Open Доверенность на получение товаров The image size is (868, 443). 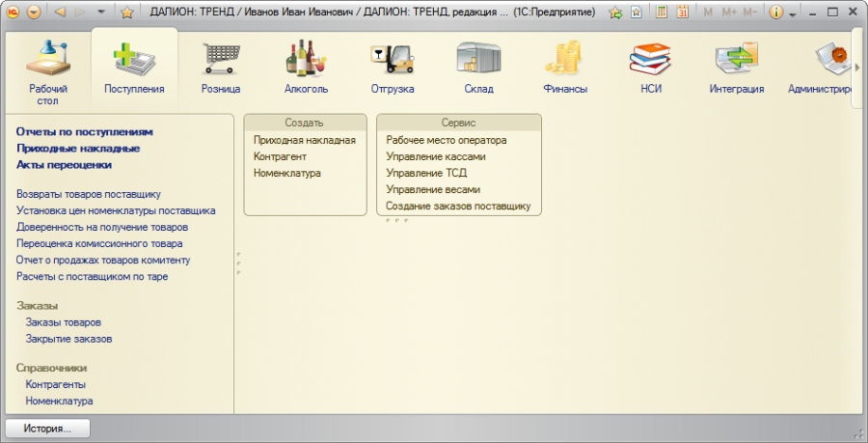click(x=102, y=227)
